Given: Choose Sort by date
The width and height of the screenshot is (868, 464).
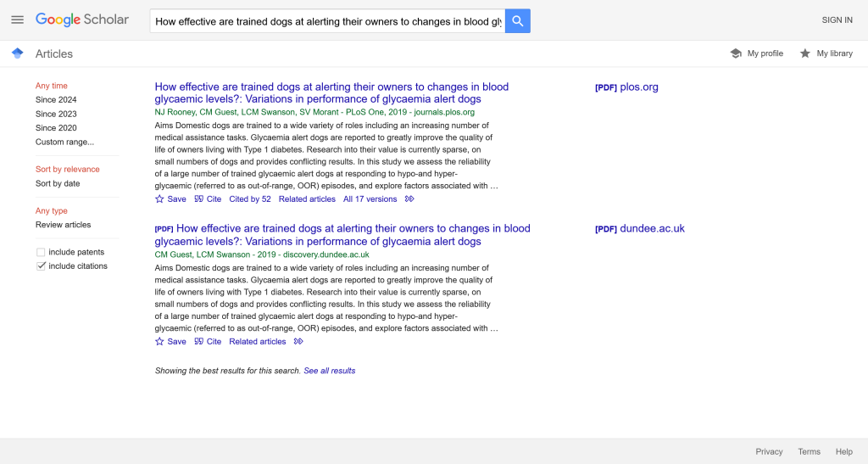Looking at the screenshot, I should tap(58, 183).
